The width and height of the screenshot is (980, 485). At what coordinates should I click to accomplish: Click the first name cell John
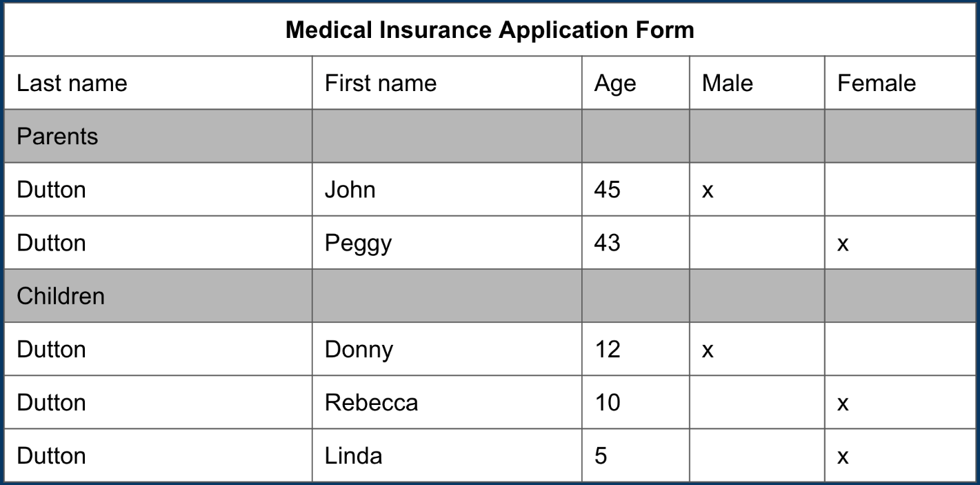[x=447, y=189]
